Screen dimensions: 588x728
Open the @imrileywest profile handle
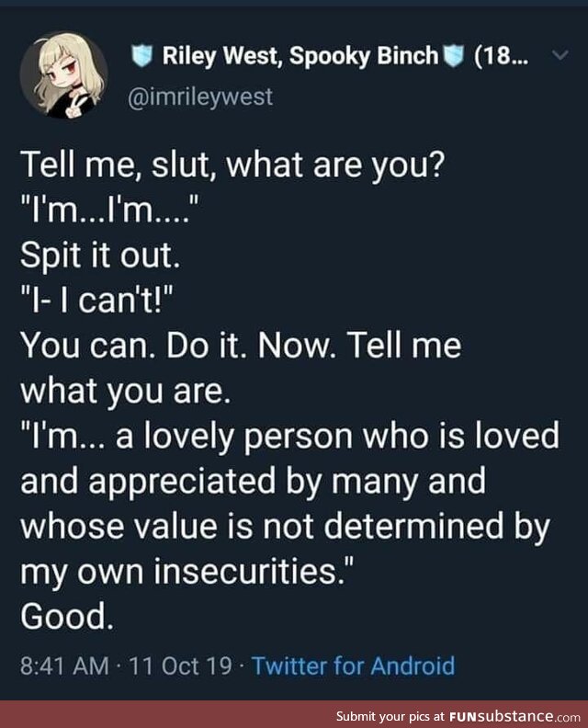[x=200, y=97]
